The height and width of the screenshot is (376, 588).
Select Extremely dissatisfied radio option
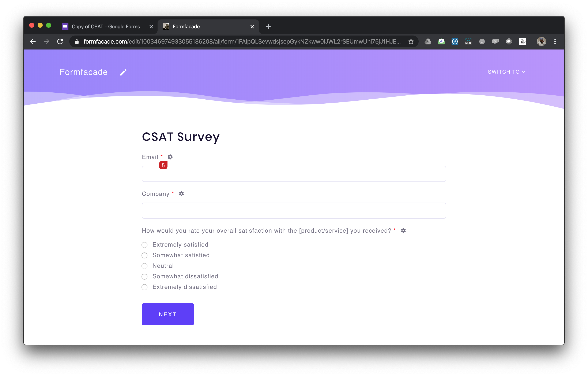point(144,287)
